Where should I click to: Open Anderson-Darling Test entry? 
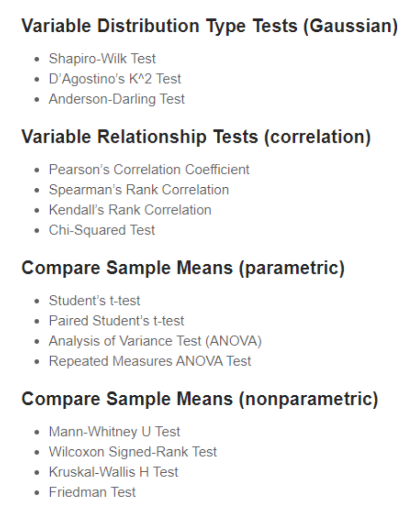tap(117, 99)
